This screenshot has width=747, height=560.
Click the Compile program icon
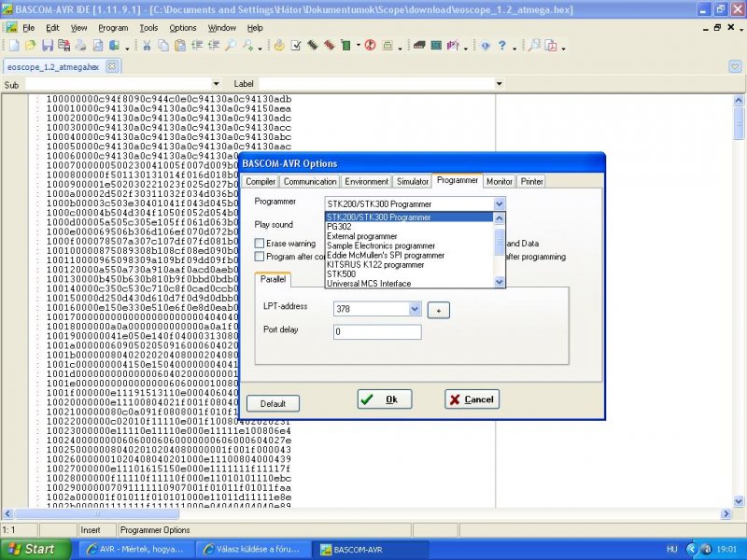tap(279, 46)
